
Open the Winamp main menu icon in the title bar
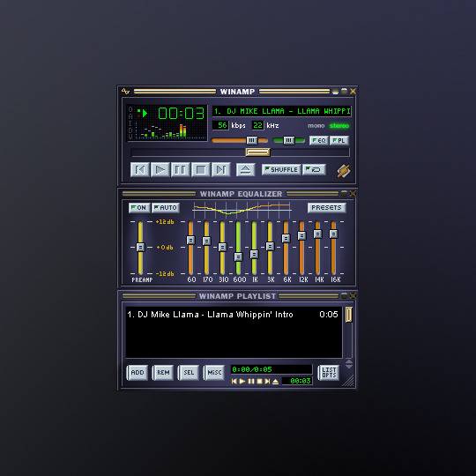point(125,91)
